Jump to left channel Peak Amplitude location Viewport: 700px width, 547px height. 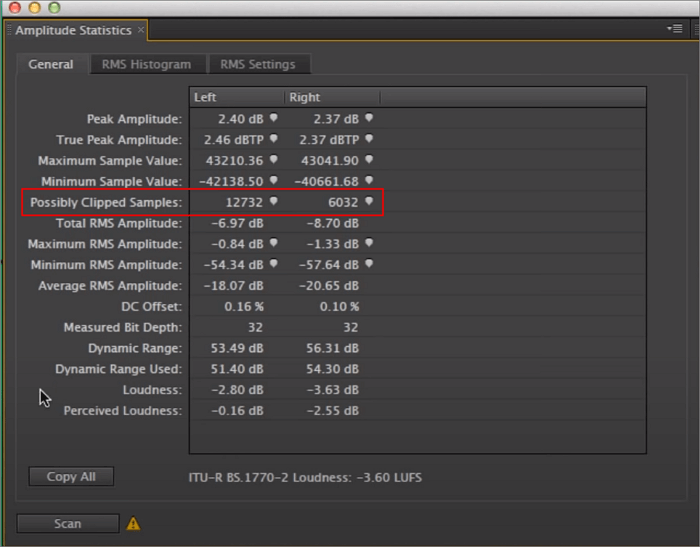tap(274, 118)
